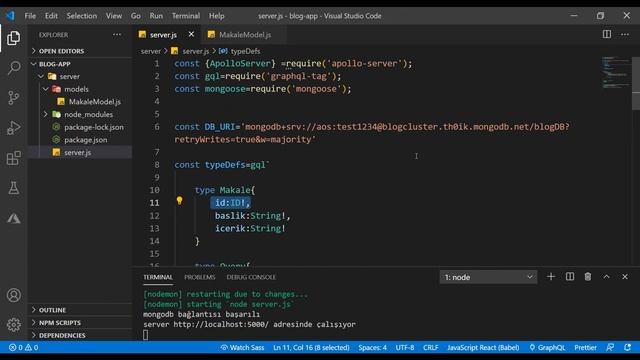
Task: Open package-lock.json in the explorer
Action: (93, 127)
